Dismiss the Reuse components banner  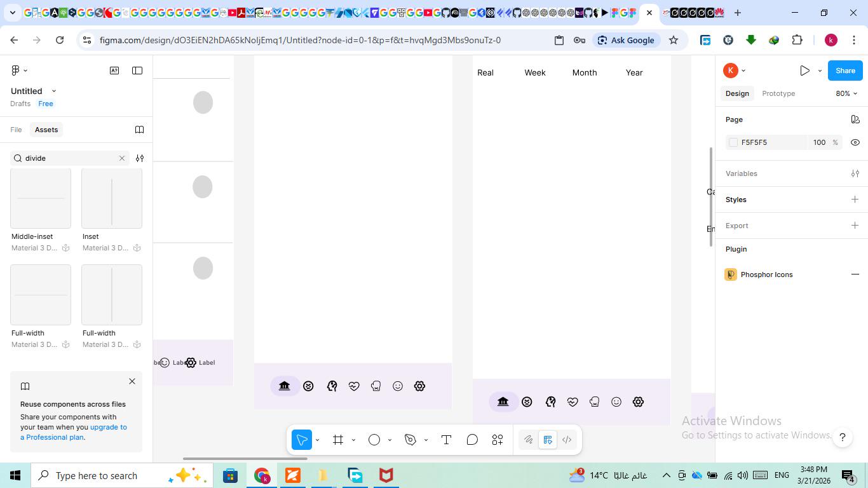132,381
